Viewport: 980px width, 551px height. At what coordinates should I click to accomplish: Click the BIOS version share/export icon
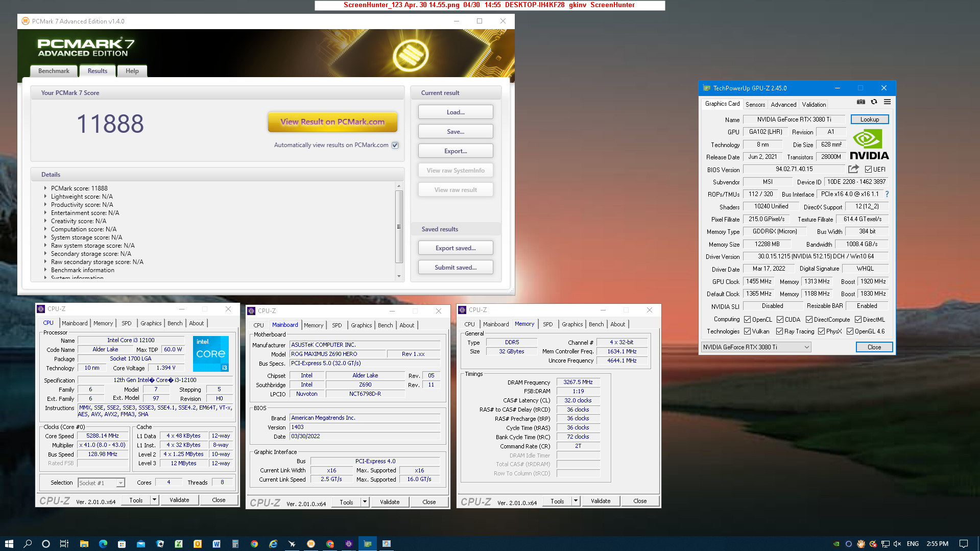pyautogui.click(x=853, y=169)
